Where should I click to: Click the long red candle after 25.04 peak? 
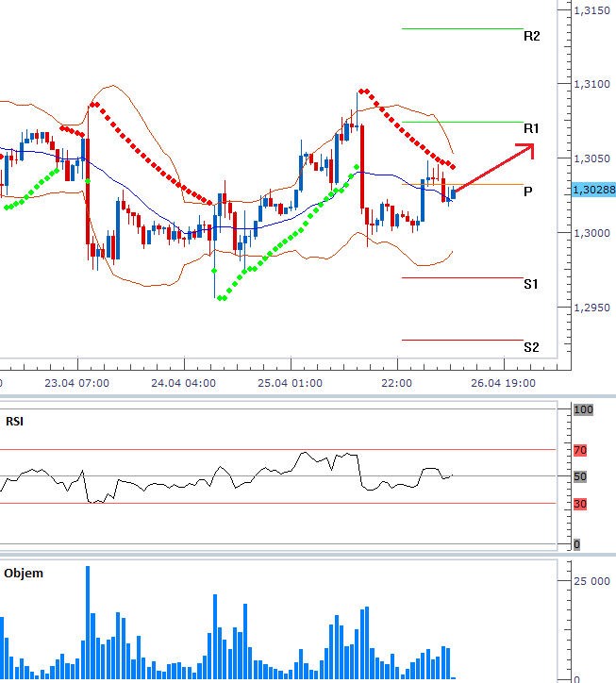point(362,166)
